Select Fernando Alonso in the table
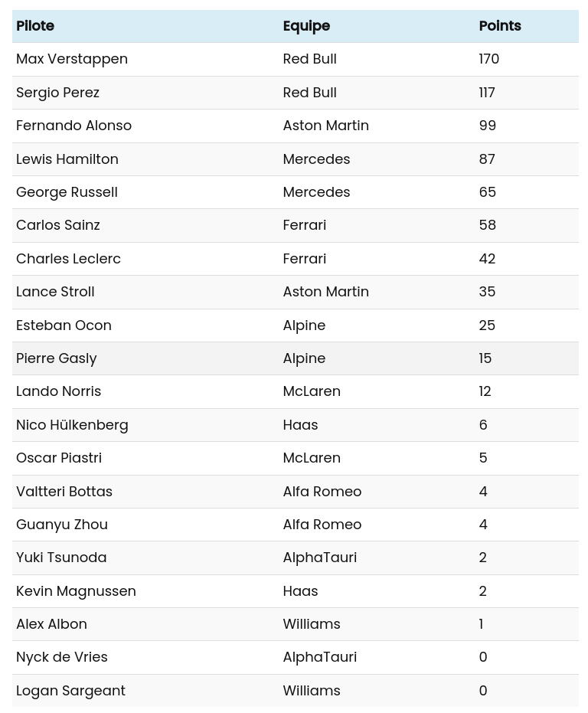The image size is (588, 713). [x=73, y=126]
